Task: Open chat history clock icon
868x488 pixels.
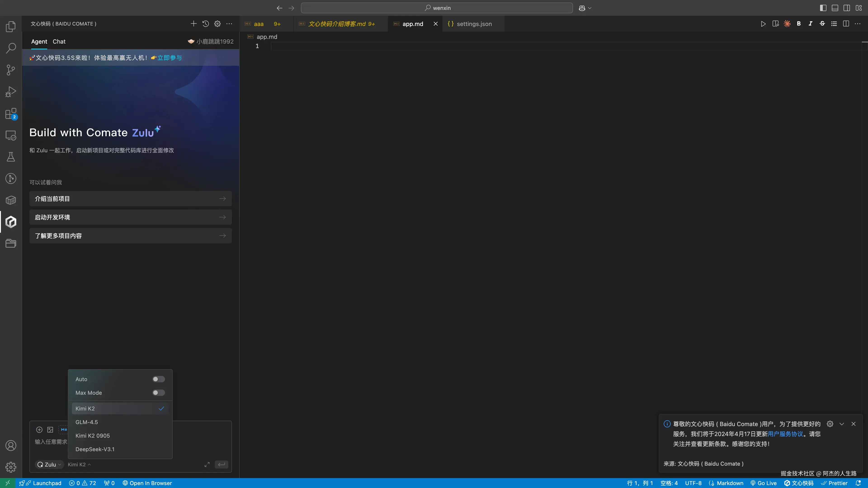Action: point(205,23)
